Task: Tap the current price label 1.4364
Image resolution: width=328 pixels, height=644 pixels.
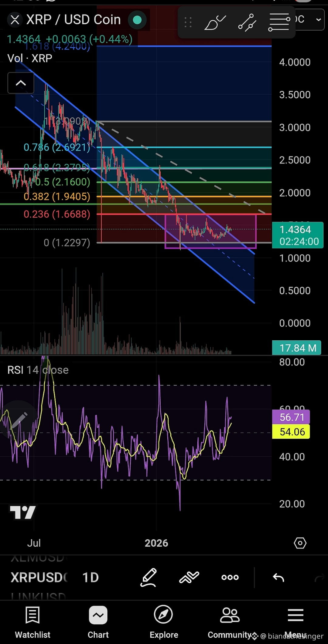Action: [x=298, y=235]
